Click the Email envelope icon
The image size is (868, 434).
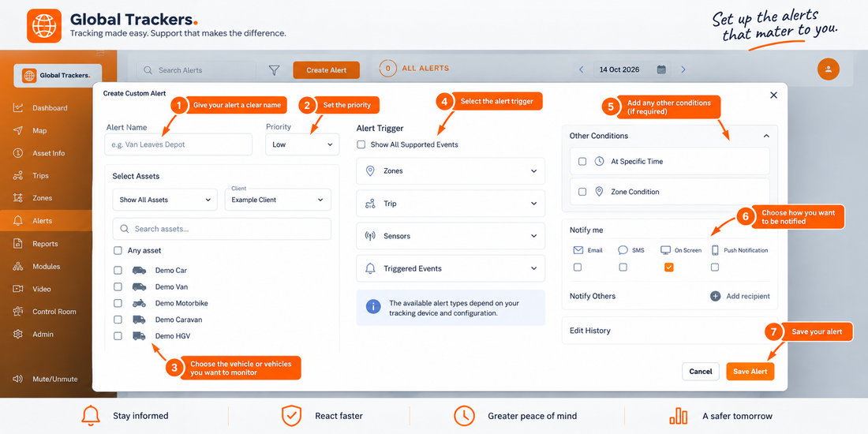click(x=578, y=250)
